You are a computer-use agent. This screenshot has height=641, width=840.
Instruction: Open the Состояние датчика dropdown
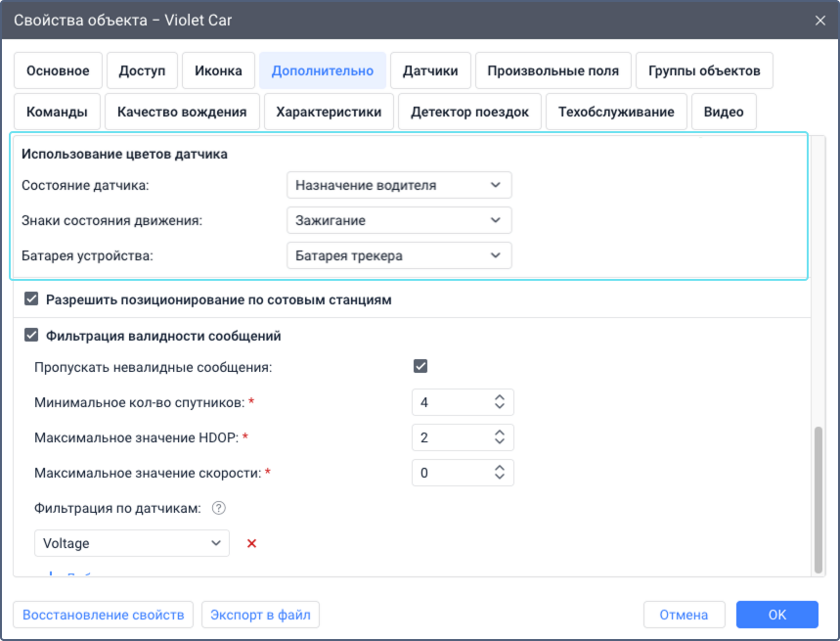(x=399, y=185)
